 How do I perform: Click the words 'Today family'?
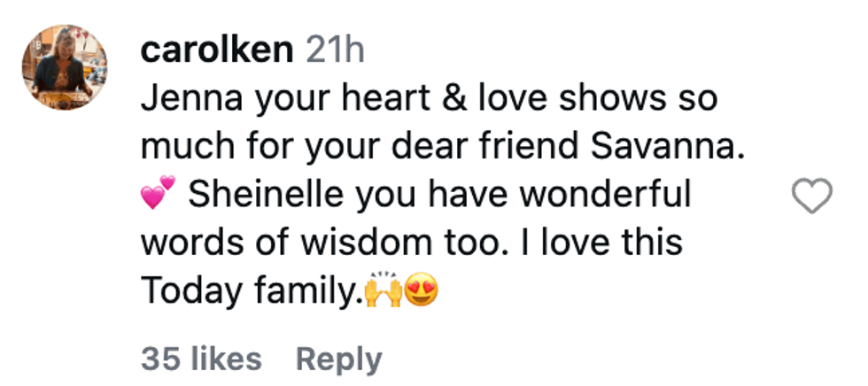click(253, 292)
